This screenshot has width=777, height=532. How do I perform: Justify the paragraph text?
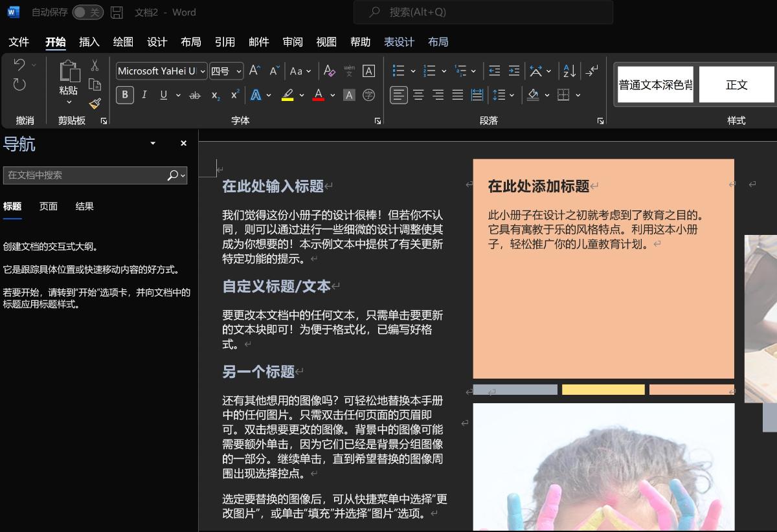(458, 95)
